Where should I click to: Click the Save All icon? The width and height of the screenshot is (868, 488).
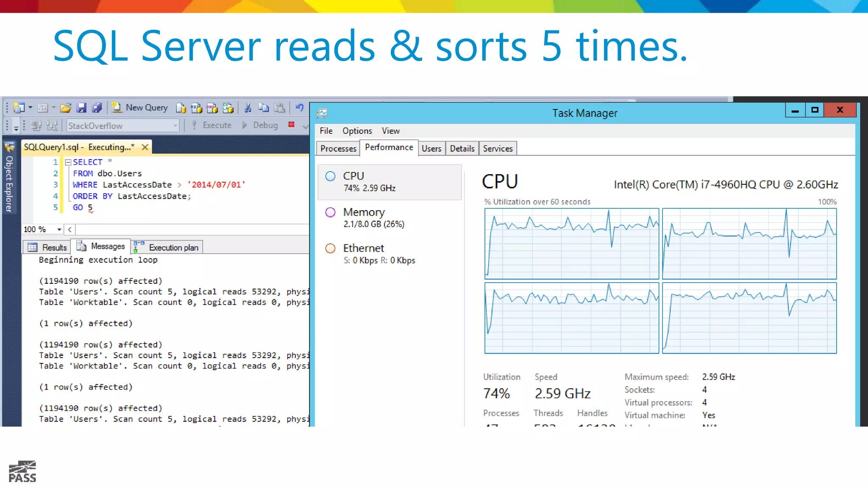tap(97, 108)
